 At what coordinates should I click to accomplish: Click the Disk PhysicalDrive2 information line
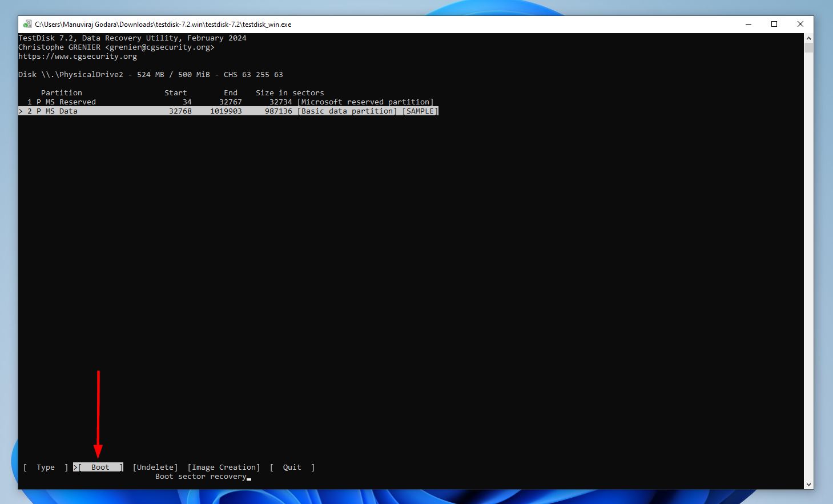(151, 74)
